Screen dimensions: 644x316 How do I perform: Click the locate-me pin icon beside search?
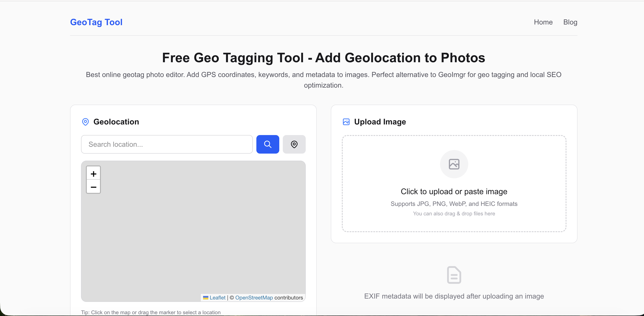coord(294,145)
